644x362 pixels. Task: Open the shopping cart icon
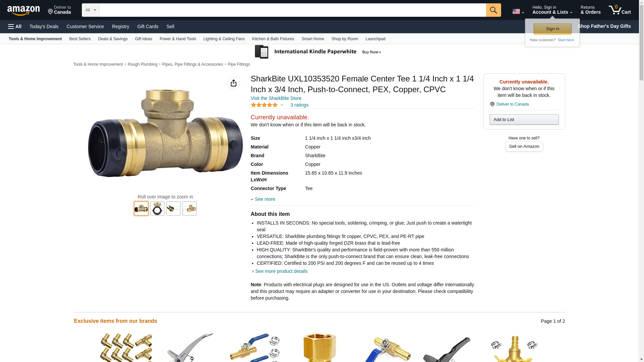[x=620, y=10]
